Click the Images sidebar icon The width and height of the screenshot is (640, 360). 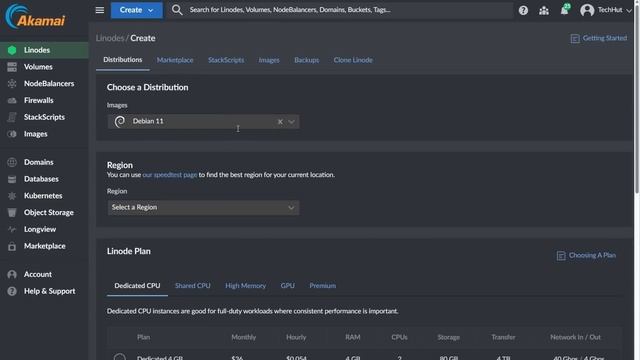pos(12,134)
